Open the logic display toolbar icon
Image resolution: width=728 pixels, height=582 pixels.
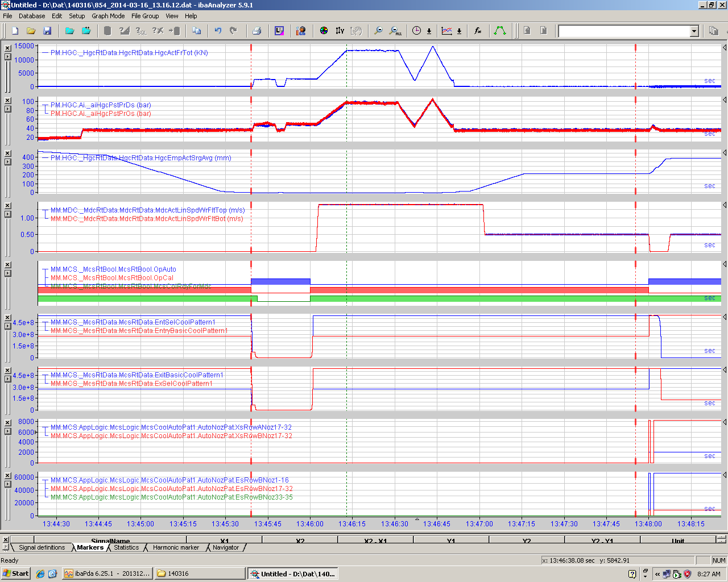[x=279, y=31]
